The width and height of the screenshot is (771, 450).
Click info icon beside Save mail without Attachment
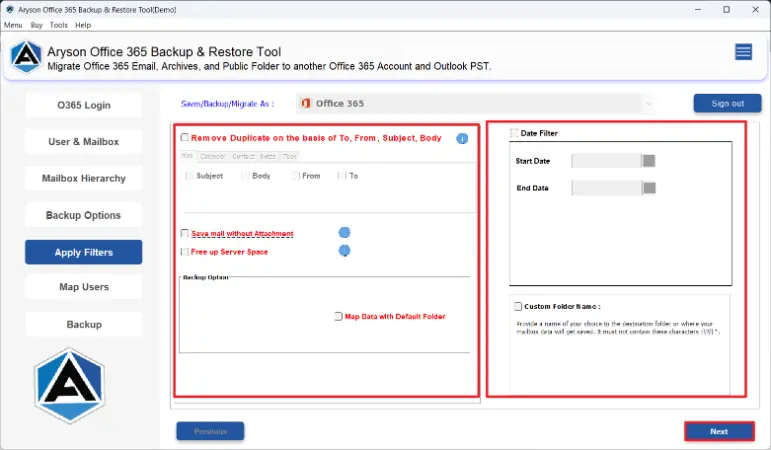coord(344,232)
